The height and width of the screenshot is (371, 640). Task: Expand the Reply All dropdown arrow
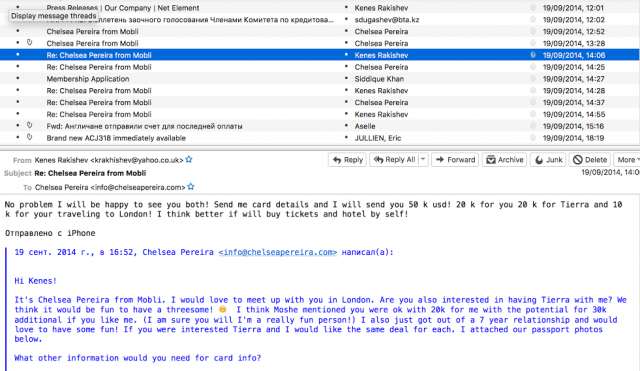423,160
